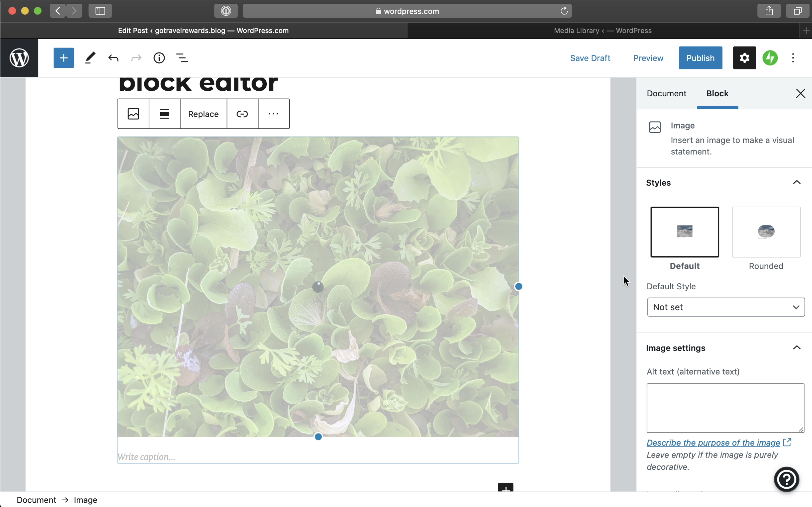Change block alignment in image toolbar
This screenshot has height=507, width=812.
(164, 114)
